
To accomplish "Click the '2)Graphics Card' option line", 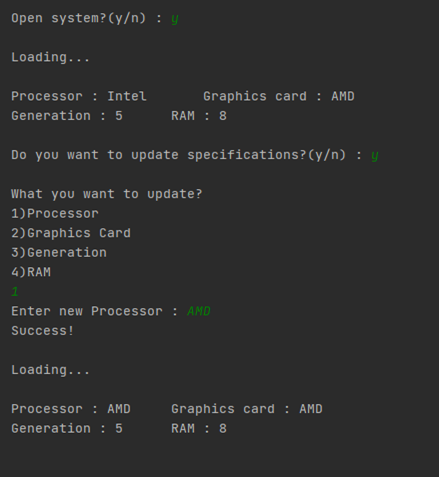I will pos(71,233).
